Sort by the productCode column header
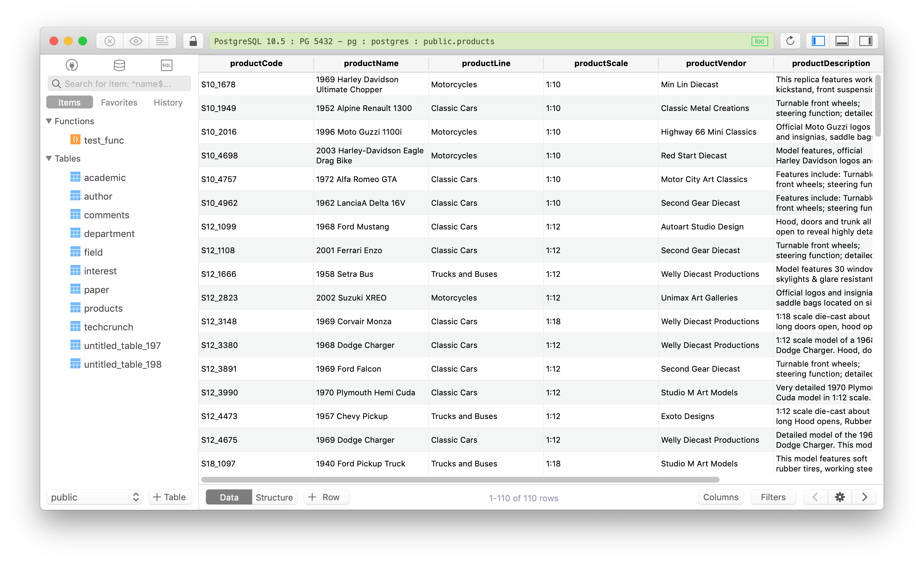 [256, 63]
